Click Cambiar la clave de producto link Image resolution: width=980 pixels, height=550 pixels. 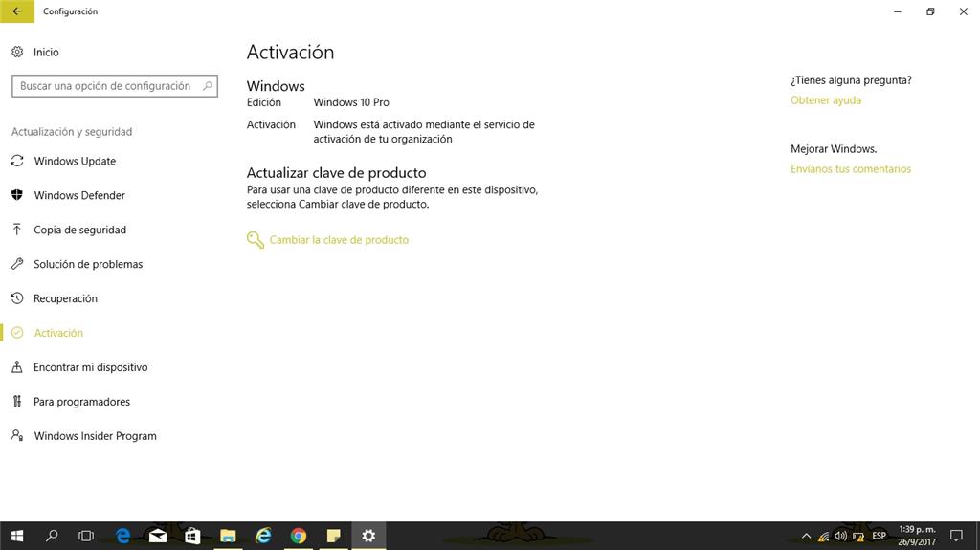tap(339, 240)
